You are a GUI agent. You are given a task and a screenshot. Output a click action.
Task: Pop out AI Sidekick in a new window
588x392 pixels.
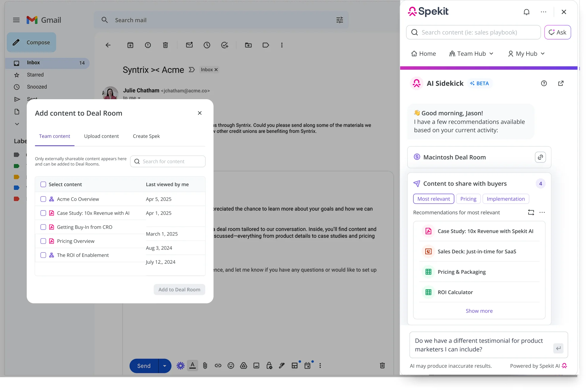[x=561, y=83]
